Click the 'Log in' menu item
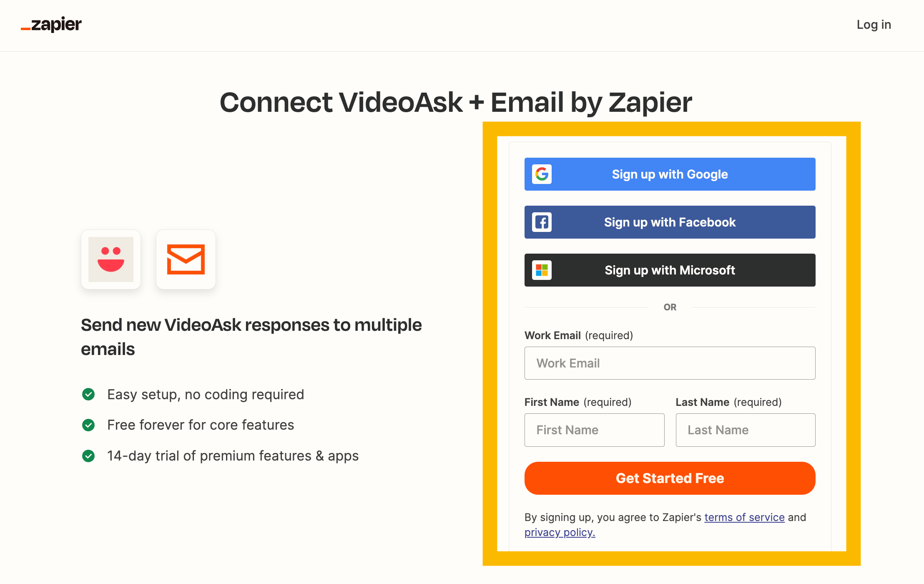 (874, 25)
